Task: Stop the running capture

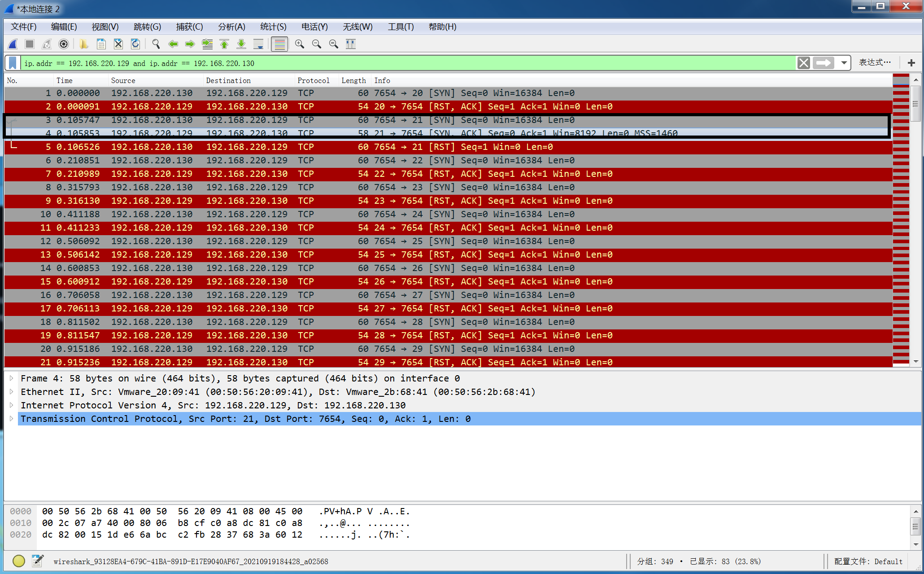Action: click(30, 44)
